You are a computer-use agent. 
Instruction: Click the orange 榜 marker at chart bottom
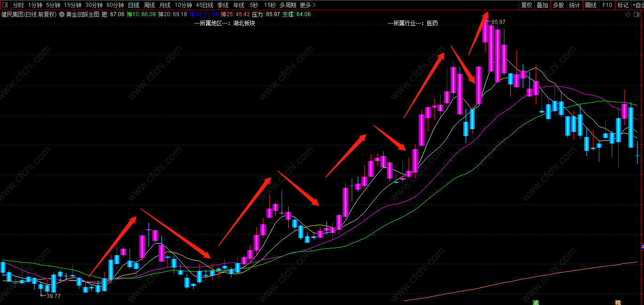618,303
